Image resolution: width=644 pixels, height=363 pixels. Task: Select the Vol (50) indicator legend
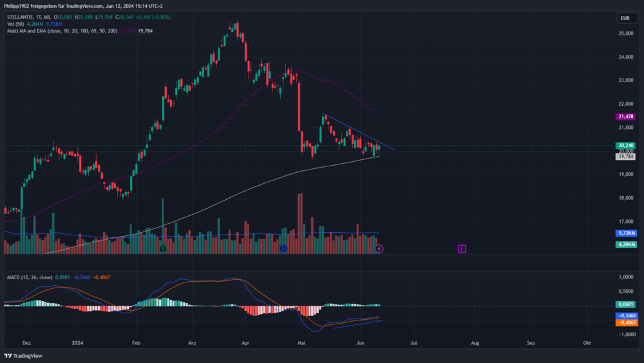click(15, 24)
